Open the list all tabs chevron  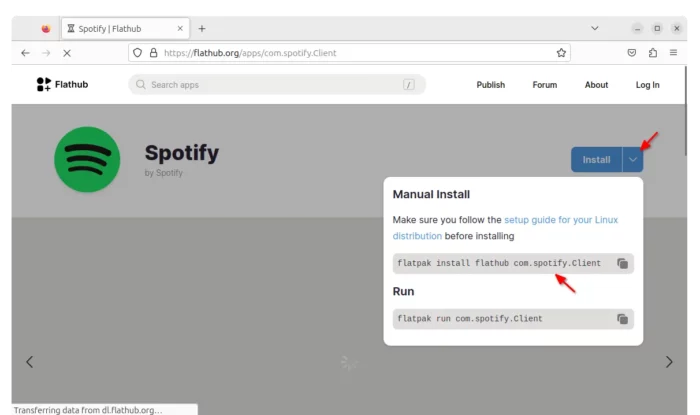tap(595, 28)
